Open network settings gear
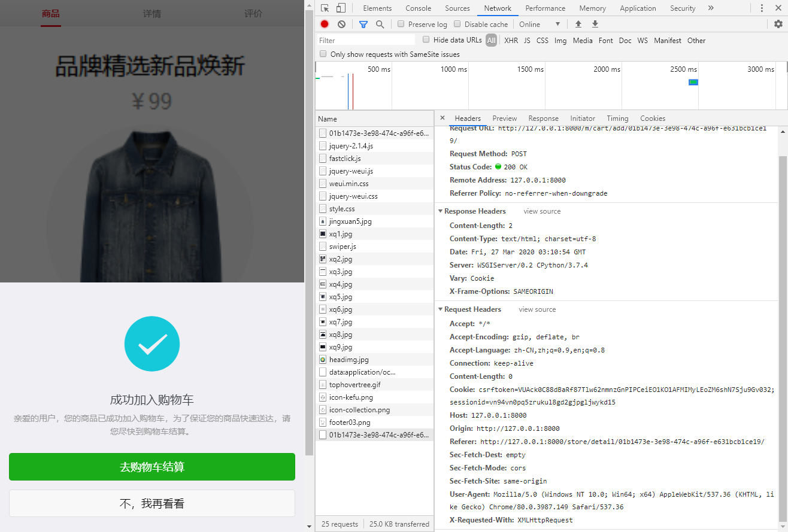This screenshot has width=788, height=532. (x=778, y=25)
